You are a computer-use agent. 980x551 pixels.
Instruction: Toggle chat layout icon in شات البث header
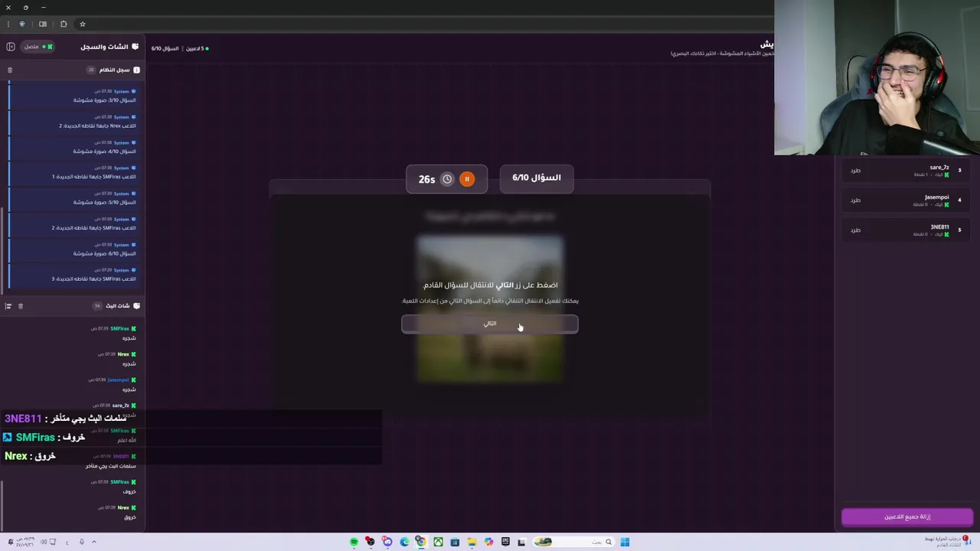click(x=8, y=306)
